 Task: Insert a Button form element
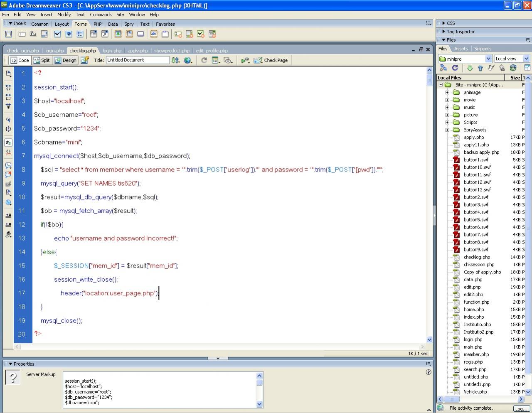(x=140, y=34)
